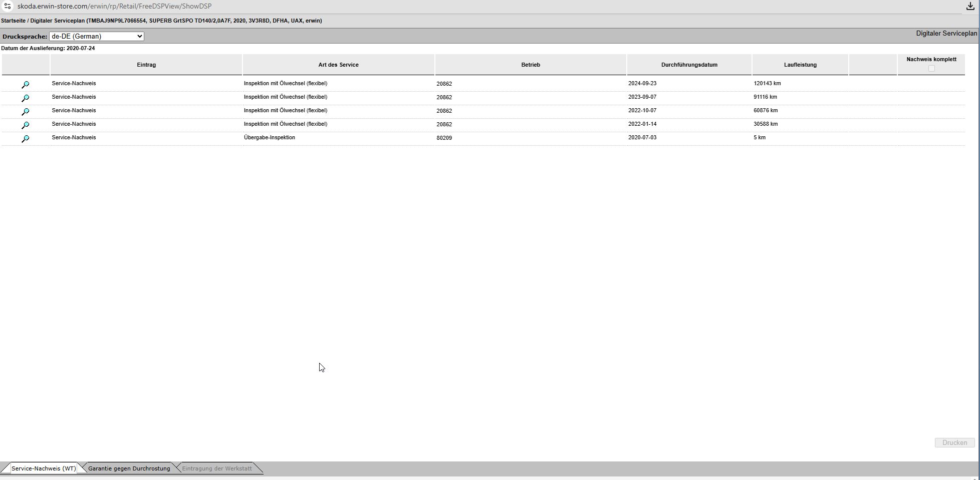The height and width of the screenshot is (480, 980).
Task: Click the Startseite breadcrumb link
Action: (x=13, y=21)
